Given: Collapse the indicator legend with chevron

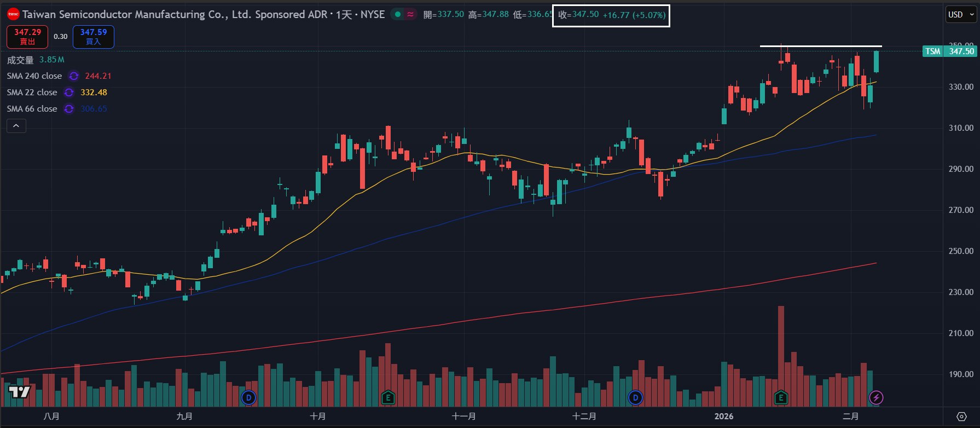Looking at the screenshot, I should pyautogui.click(x=16, y=126).
